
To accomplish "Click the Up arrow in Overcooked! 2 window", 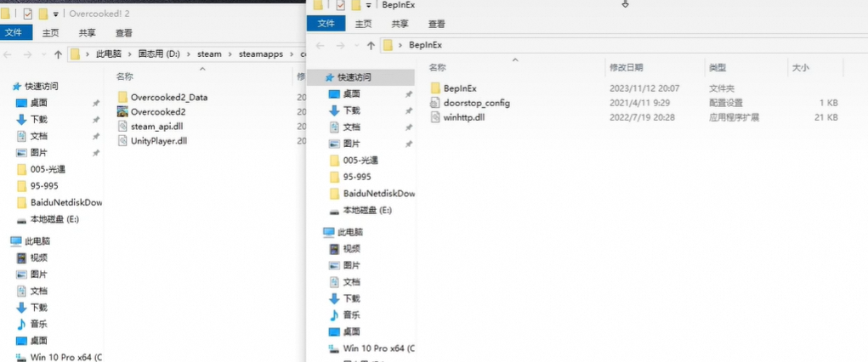I will click(58, 54).
